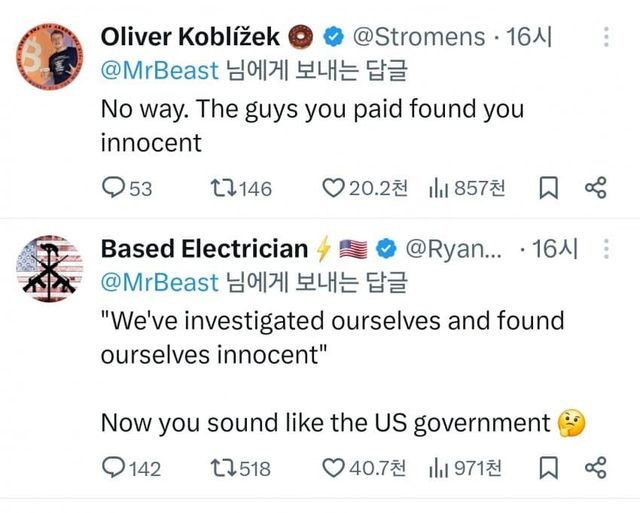
Task: Open more options for Oliver Koblížek's tweet
Action: tap(606, 38)
